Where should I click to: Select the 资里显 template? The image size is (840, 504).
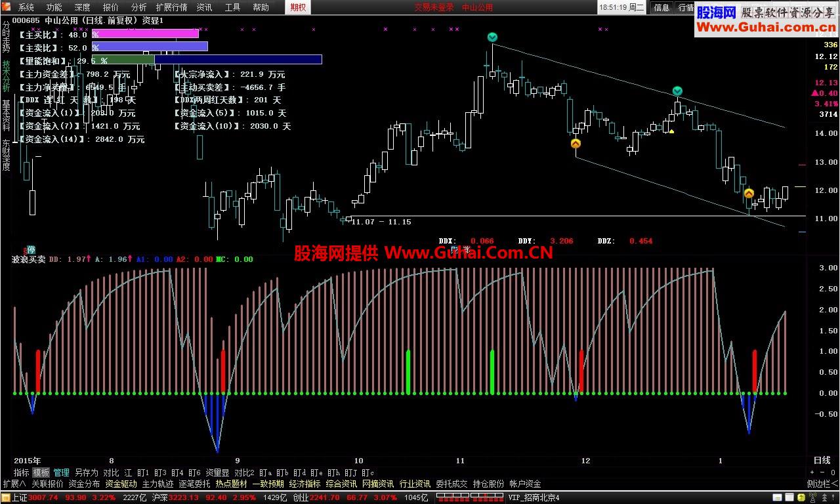217,472
